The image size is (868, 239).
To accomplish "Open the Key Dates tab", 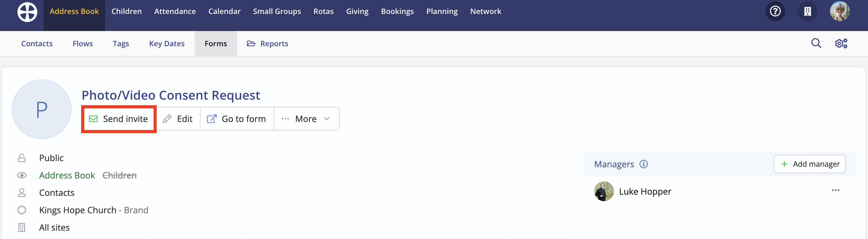I will pyautogui.click(x=167, y=43).
